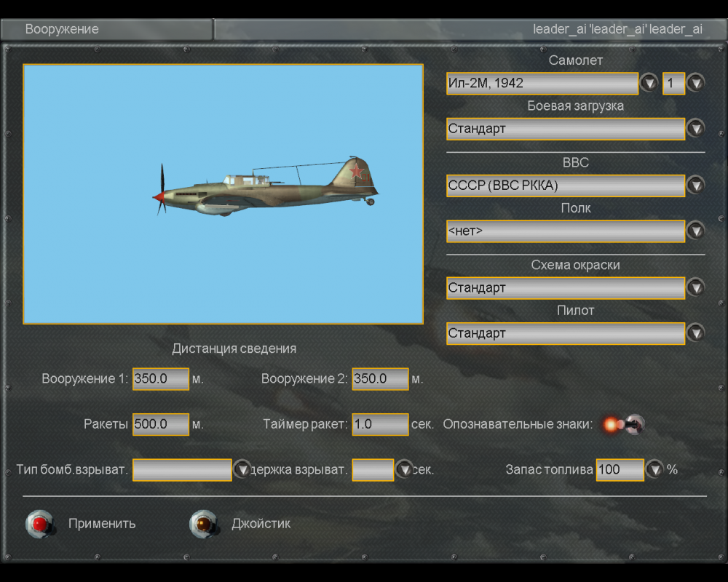The image size is (728, 582).
Task: Click the Применить text label
Action: (x=102, y=524)
